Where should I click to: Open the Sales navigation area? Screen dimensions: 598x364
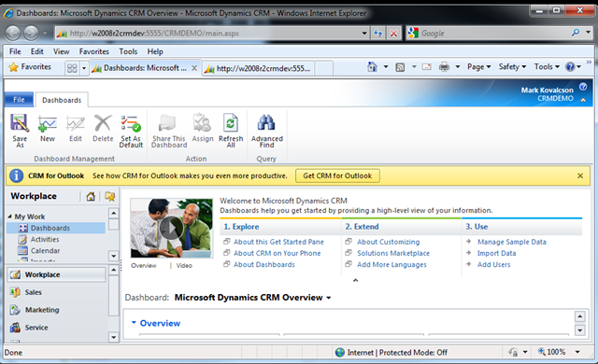34,292
